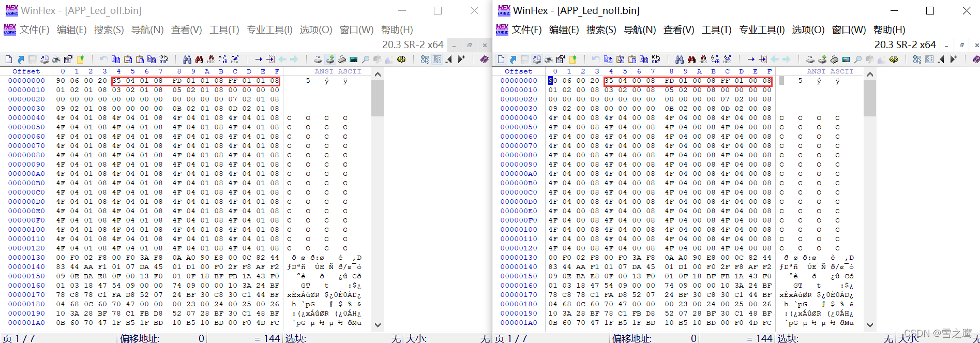This screenshot has height=343, width=980.
Task: Click Print icon in APP_Led_off.bin window
Action: tap(56, 59)
